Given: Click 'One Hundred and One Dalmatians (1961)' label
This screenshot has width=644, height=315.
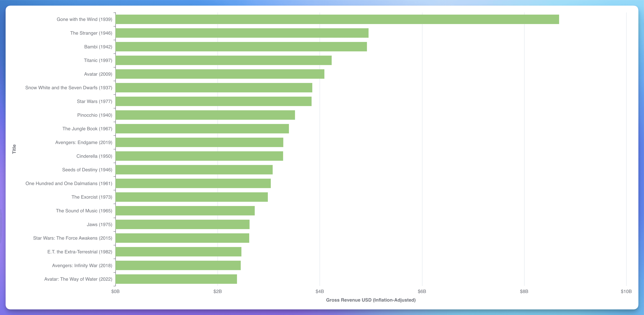Looking at the screenshot, I should (69, 183).
